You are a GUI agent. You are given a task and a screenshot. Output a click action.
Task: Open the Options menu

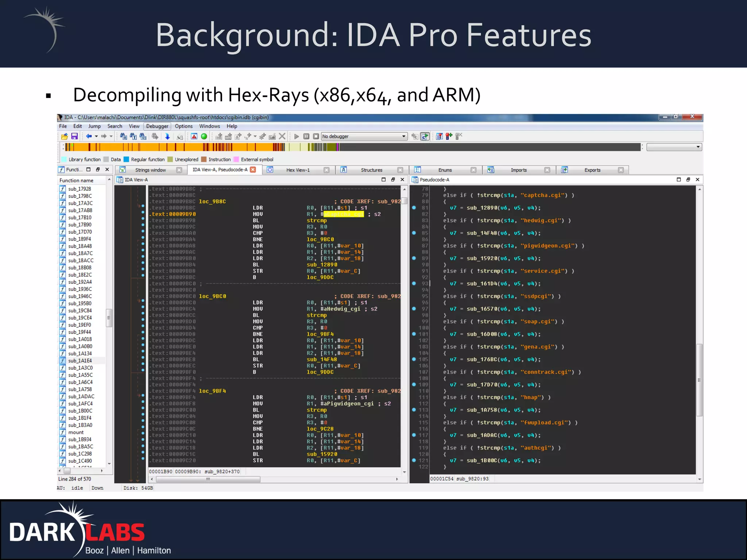(x=183, y=126)
